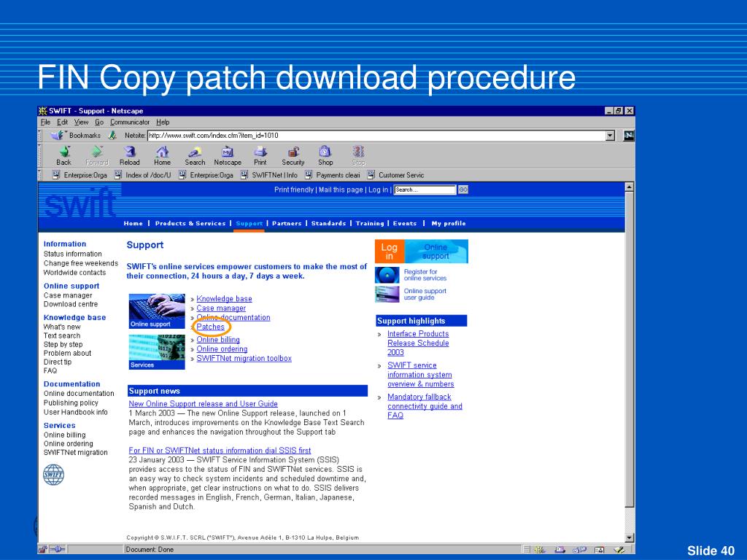Viewport: 747px width, 560px height.
Task: Click the status bar security lock icon
Action: 43,550
